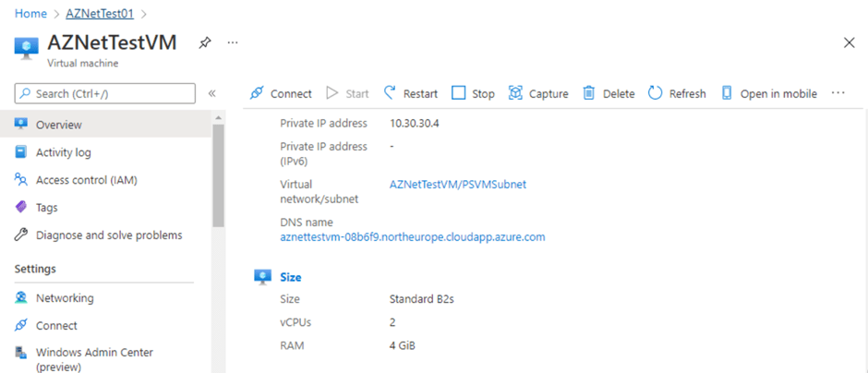Click the Connect plug icon in toolbar
The height and width of the screenshot is (373, 868).
click(257, 93)
